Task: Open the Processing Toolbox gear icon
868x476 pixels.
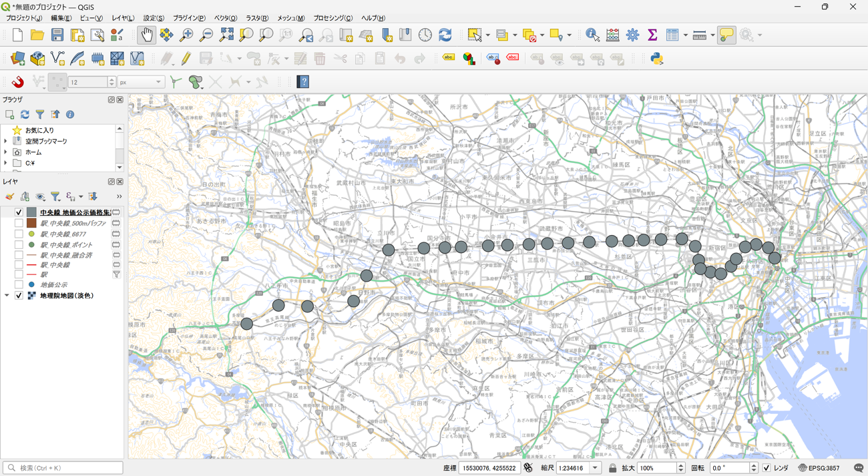Action: click(632, 35)
